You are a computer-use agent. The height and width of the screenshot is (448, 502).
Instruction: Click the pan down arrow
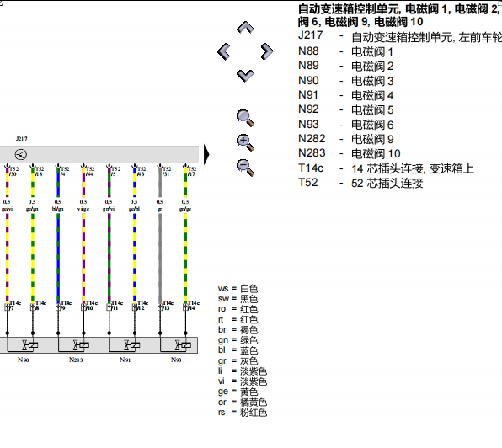pos(245,76)
